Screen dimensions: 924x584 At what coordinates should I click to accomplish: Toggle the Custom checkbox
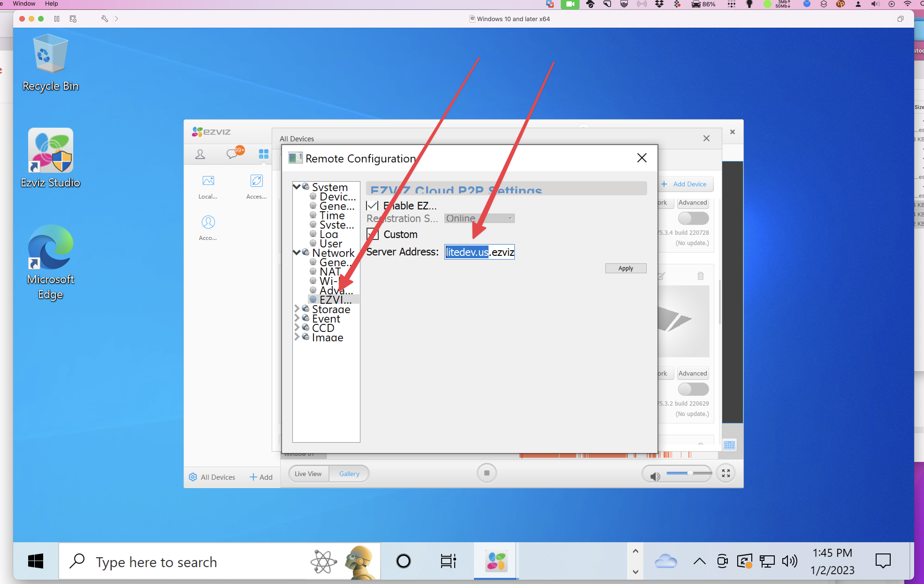pos(372,234)
